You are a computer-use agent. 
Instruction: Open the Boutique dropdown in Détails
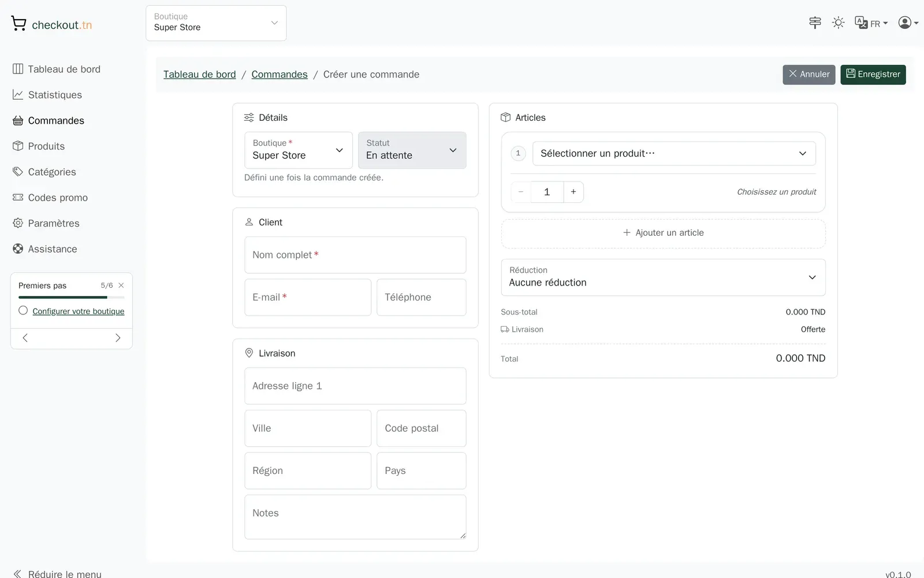pos(299,150)
